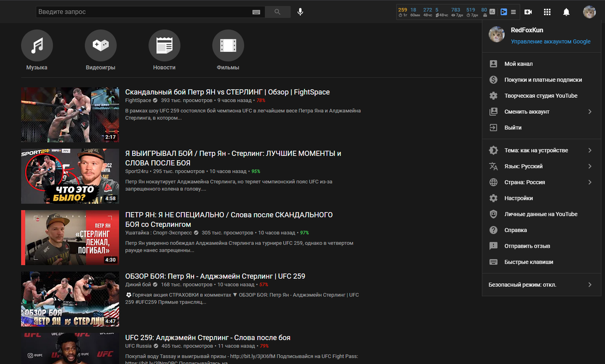Screen dimensions: 605x364
Task: Go to the FightSpace channel name
Action: pyautogui.click(x=138, y=101)
